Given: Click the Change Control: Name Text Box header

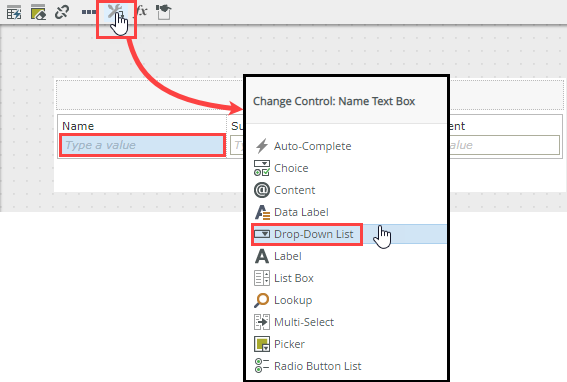Looking at the screenshot, I should coord(334,101).
